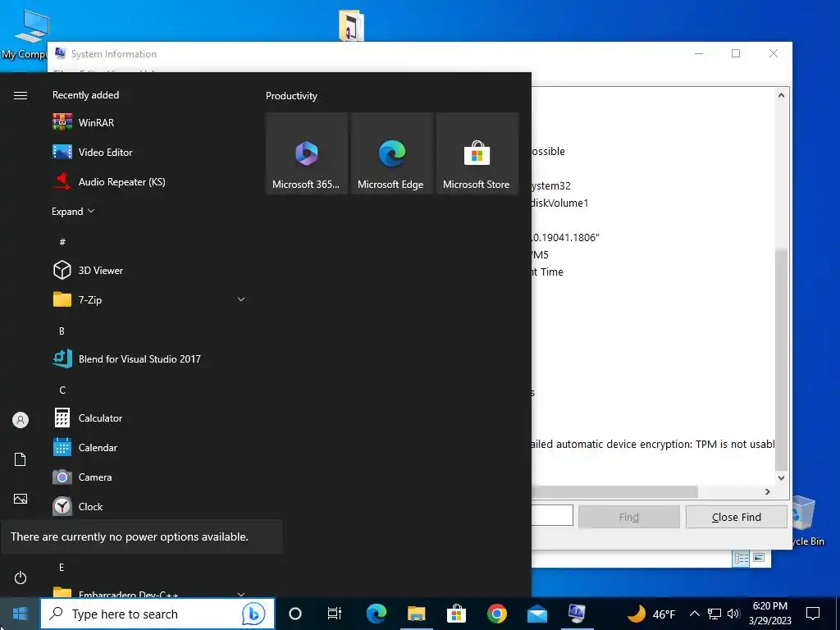Open the user account icon
Image resolution: width=840 pixels, height=630 pixels.
point(21,420)
